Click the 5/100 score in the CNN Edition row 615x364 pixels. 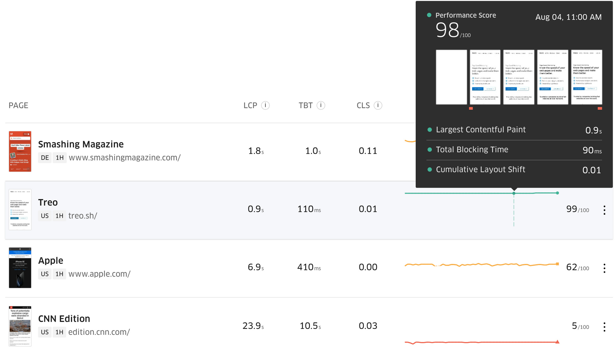click(580, 326)
